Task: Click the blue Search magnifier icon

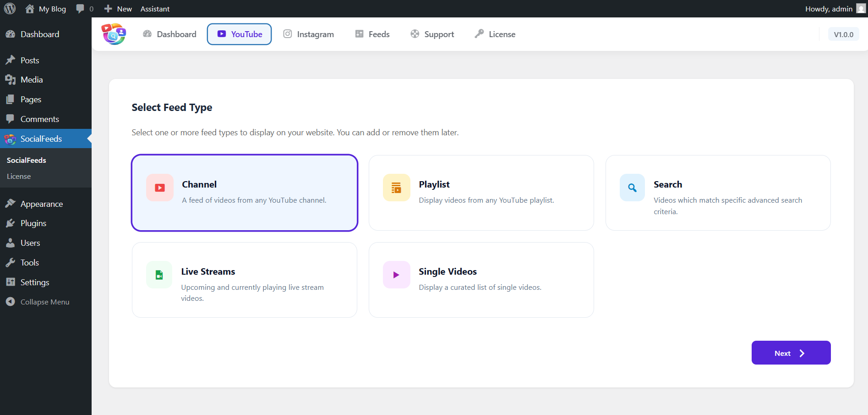Action: click(632, 188)
